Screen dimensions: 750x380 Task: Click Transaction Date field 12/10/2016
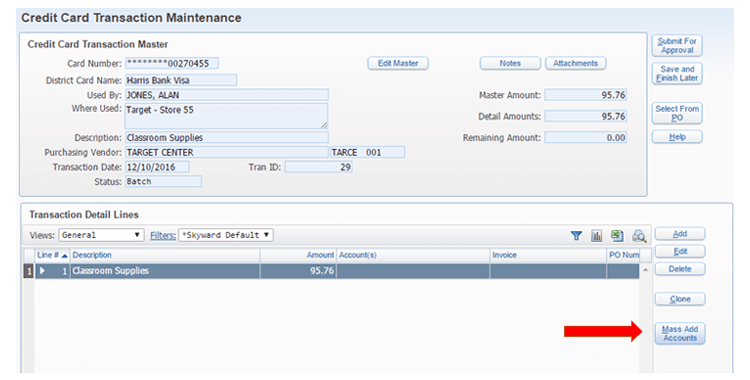pyautogui.click(x=157, y=167)
